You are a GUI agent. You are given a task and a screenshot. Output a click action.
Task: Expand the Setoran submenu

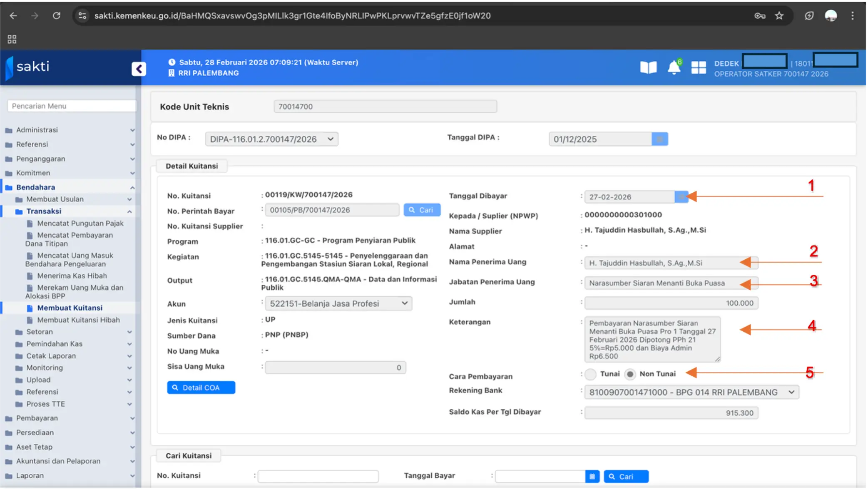tap(40, 332)
